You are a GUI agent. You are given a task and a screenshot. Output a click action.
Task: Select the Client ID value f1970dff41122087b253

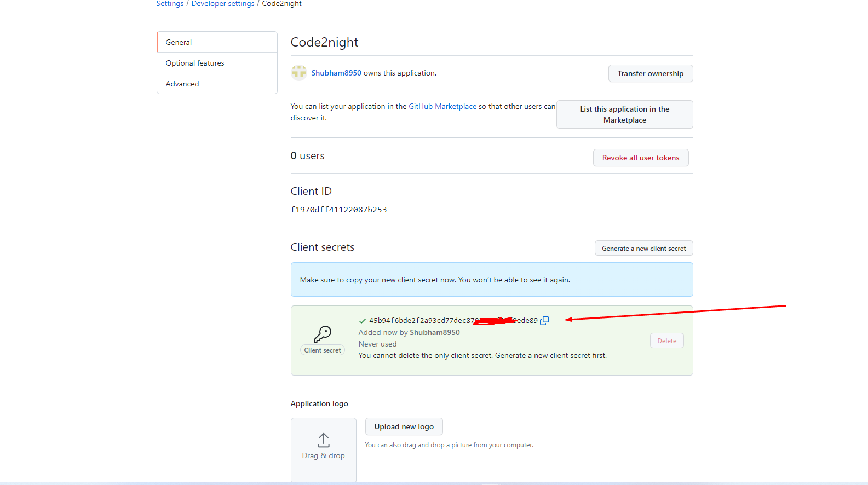pyautogui.click(x=338, y=210)
